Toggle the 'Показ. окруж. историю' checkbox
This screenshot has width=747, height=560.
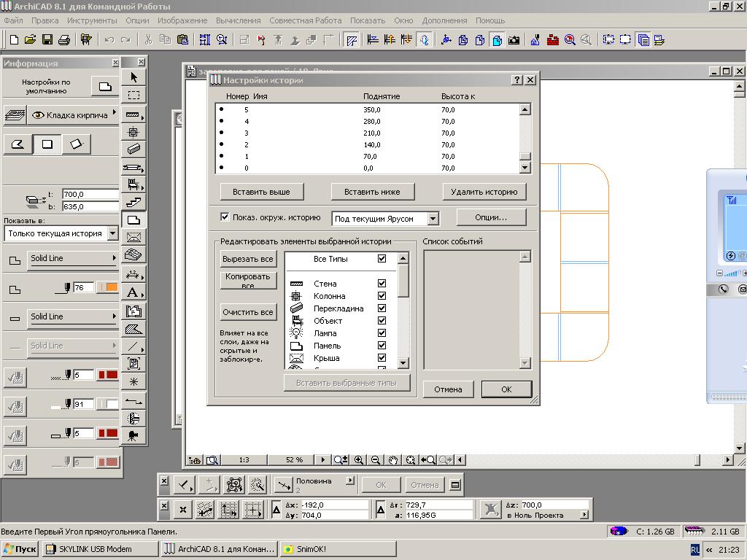pos(225,217)
